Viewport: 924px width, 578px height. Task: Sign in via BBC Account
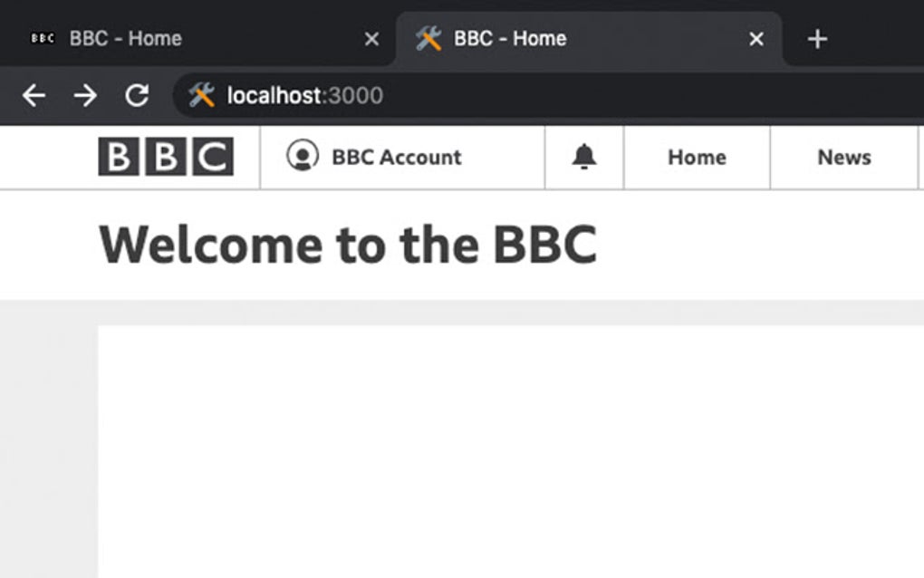coord(396,157)
